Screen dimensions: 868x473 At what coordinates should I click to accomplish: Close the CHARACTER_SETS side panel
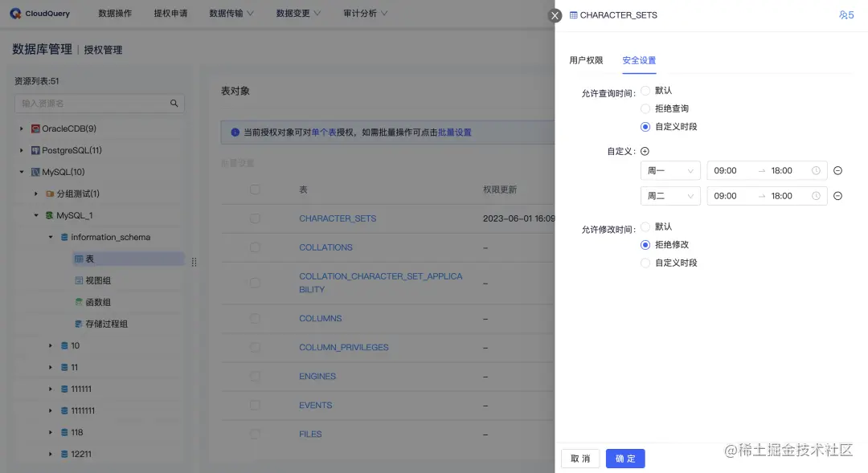(555, 15)
